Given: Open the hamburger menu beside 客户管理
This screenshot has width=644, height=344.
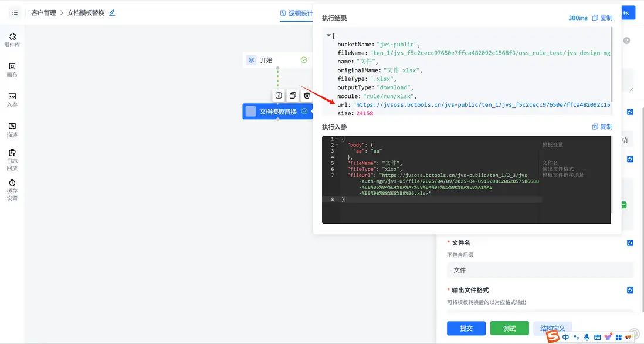Looking at the screenshot, I should (x=15, y=13).
